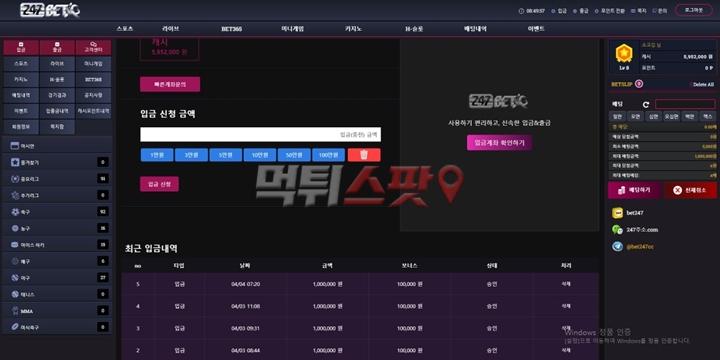Click the 입금계좌 확인하기 button
720x360 pixels.
coord(499,143)
